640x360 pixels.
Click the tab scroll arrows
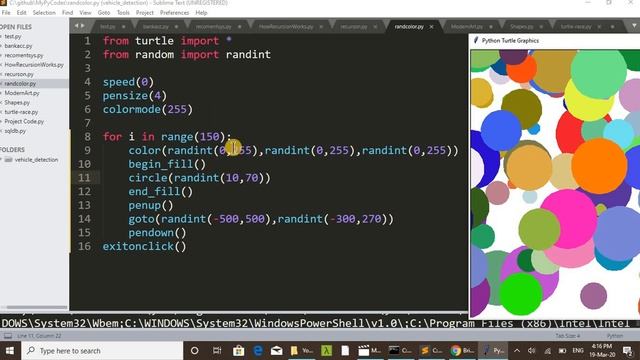[80, 26]
